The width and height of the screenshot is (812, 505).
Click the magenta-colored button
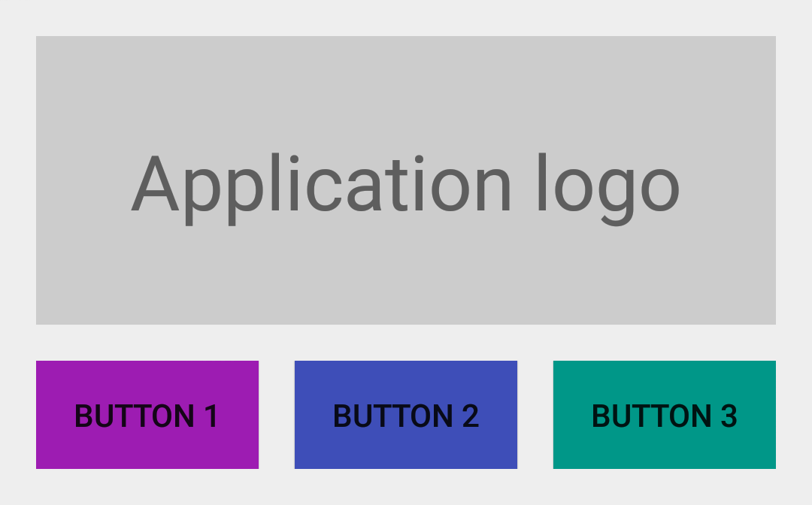(x=147, y=415)
